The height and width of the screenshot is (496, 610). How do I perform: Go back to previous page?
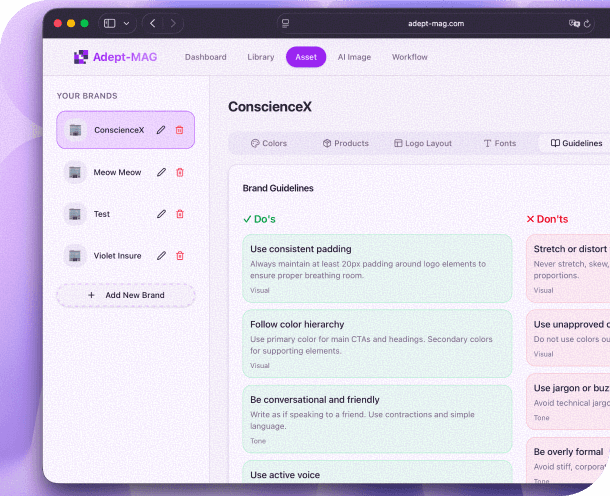(152, 23)
